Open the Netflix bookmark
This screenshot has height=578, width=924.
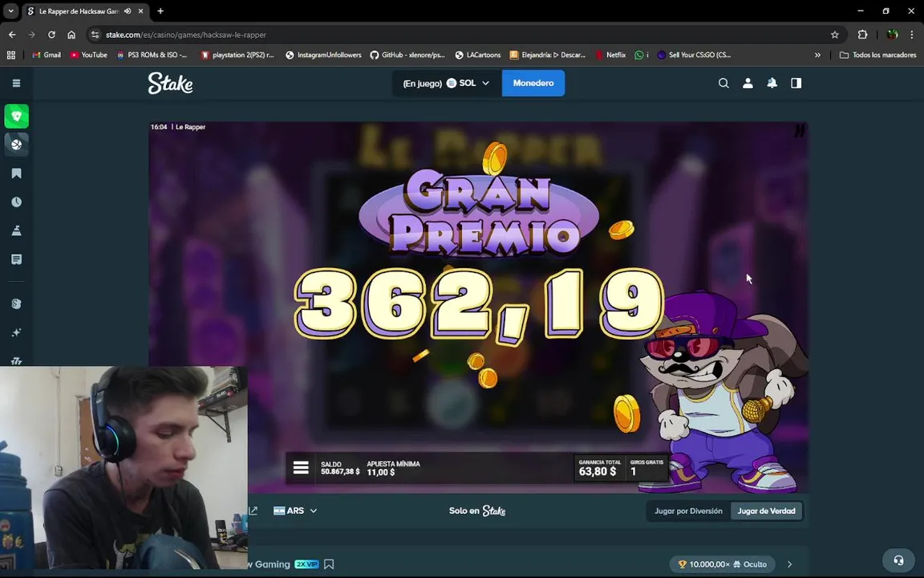tap(610, 55)
